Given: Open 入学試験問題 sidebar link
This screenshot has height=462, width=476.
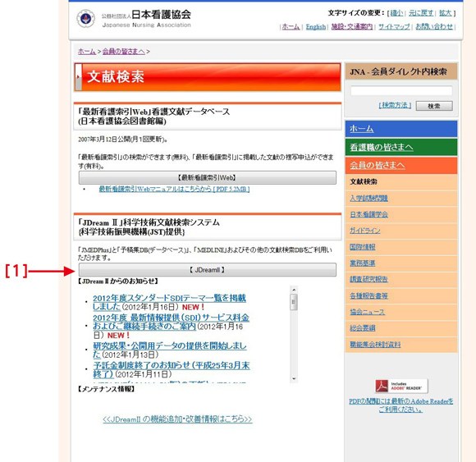Looking at the screenshot, I should click(368, 199).
